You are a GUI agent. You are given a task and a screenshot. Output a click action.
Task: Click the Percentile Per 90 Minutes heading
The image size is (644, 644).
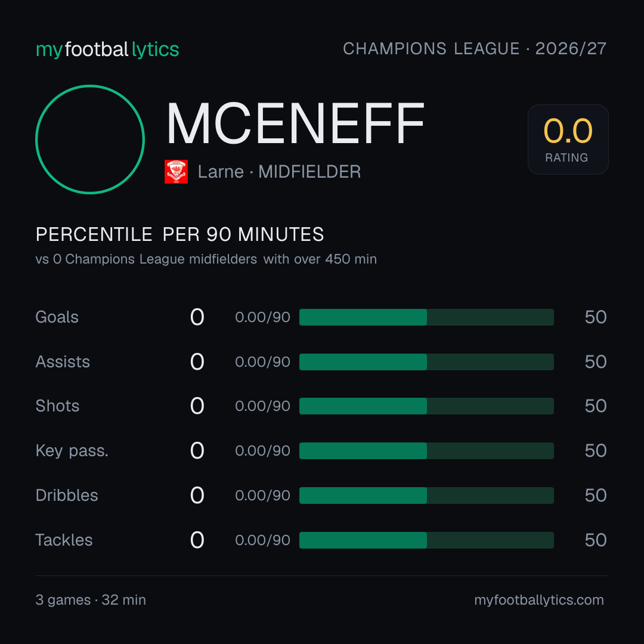[179, 234]
